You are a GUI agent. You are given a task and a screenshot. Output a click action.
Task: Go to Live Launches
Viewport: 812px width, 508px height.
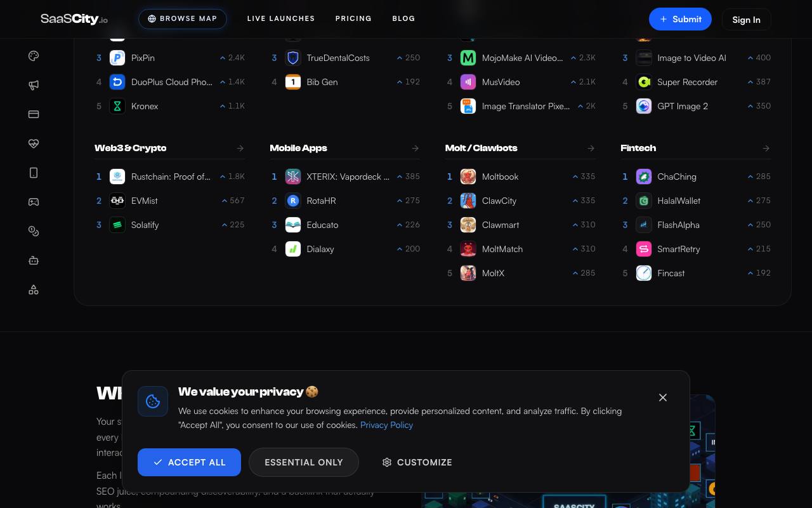[281, 18]
